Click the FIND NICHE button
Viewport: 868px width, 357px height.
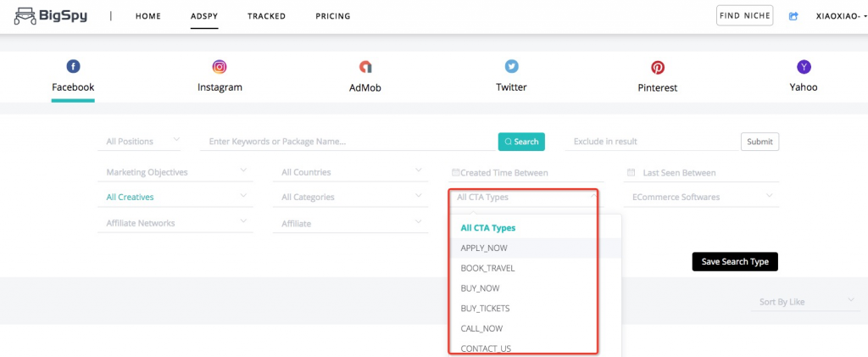pyautogui.click(x=744, y=15)
